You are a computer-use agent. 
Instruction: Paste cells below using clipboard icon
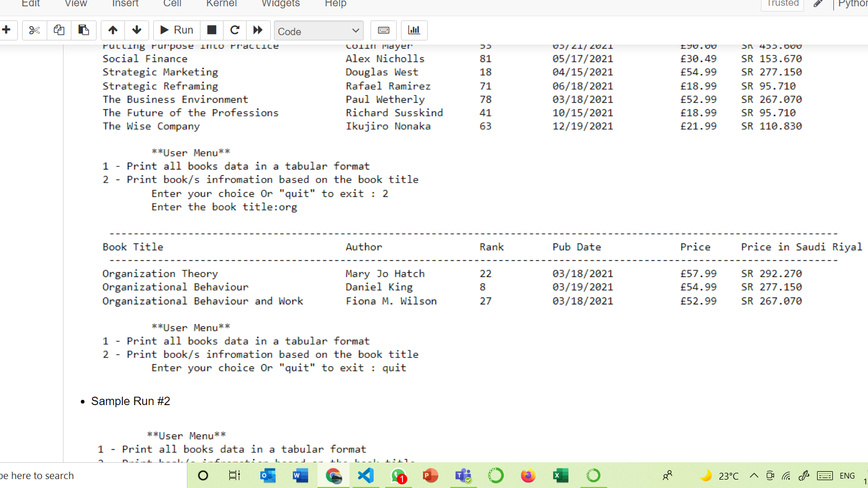[x=83, y=30]
